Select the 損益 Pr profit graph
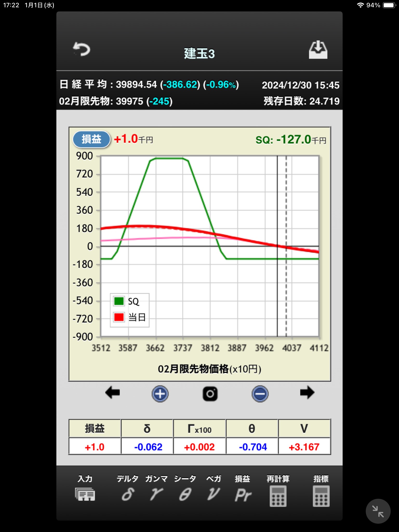This screenshot has width=399, height=532. (243, 490)
